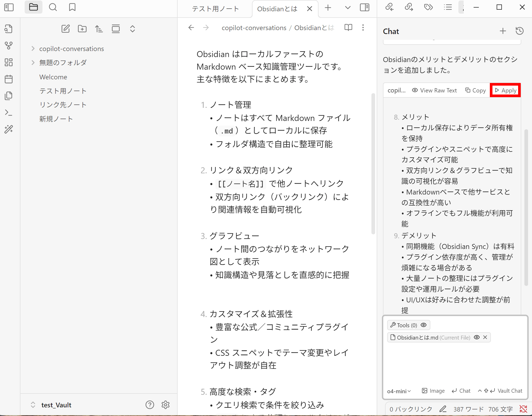Remove Obsidianとは.md from chat context
This screenshot has height=416, width=532.
pyautogui.click(x=485, y=337)
